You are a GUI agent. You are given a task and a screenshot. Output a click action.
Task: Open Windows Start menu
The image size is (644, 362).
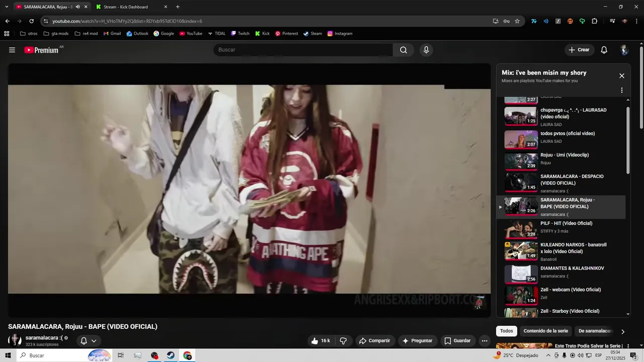(8, 355)
